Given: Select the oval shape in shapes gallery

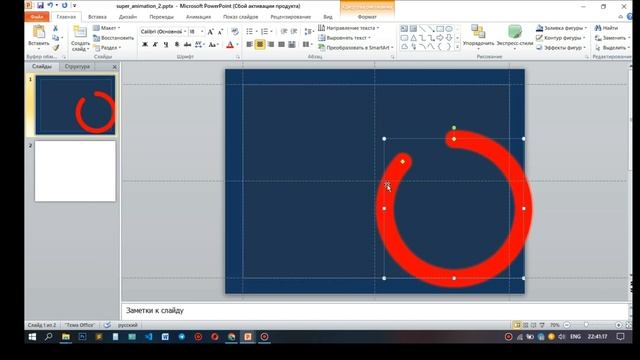Looking at the screenshot, I should click(449, 29).
